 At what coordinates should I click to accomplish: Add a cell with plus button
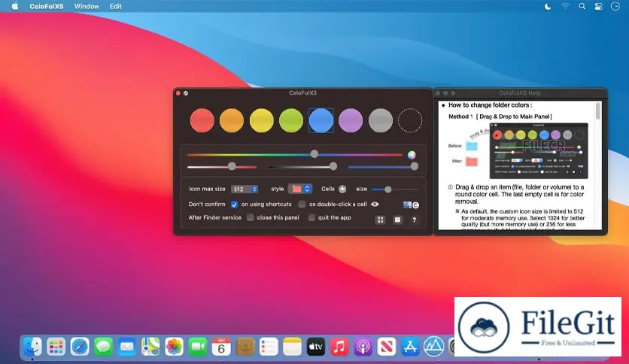point(342,189)
